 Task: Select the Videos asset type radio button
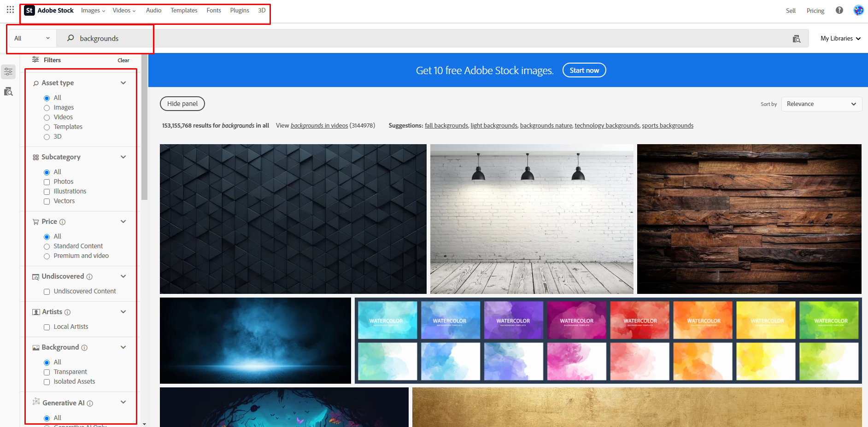click(47, 117)
